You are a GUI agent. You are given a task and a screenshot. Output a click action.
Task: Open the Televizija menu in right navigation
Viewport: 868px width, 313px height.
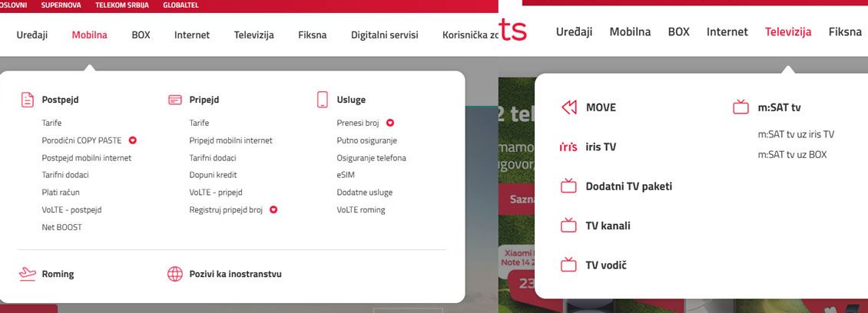pyautogui.click(x=788, y=31)
